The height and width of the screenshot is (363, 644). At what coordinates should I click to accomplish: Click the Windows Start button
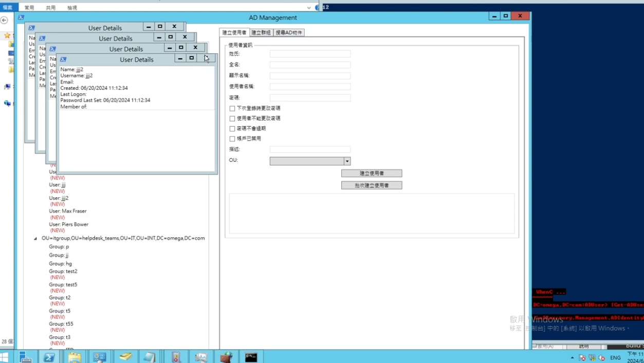click(x=5, y=357)
